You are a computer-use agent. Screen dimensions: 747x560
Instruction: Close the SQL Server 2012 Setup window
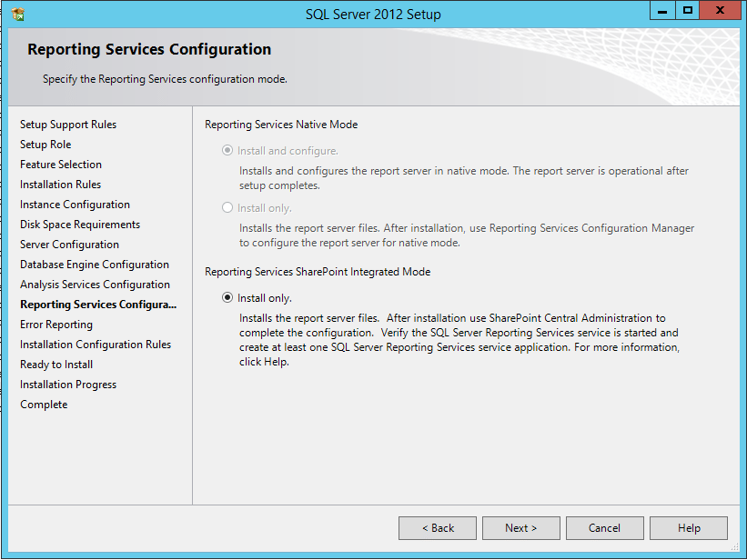click(720, 11)
